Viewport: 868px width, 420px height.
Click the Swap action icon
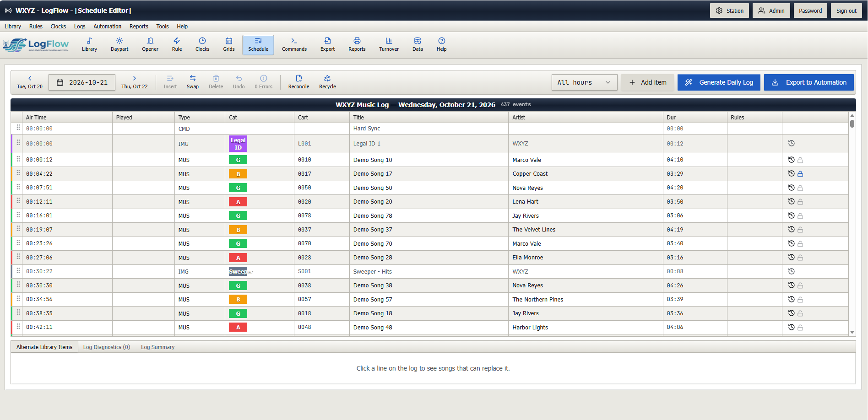pyautogui.click(x=193, y=82)
